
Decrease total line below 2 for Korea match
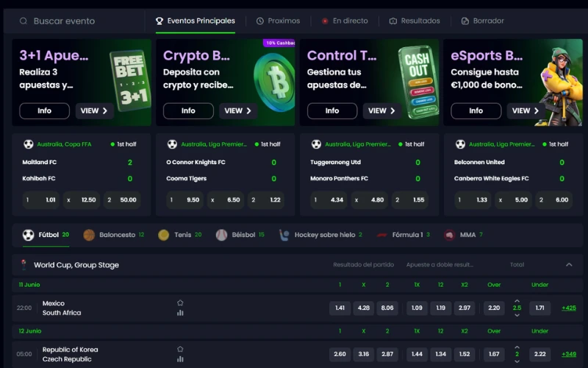pyautogui.click(x=517, y=361)
